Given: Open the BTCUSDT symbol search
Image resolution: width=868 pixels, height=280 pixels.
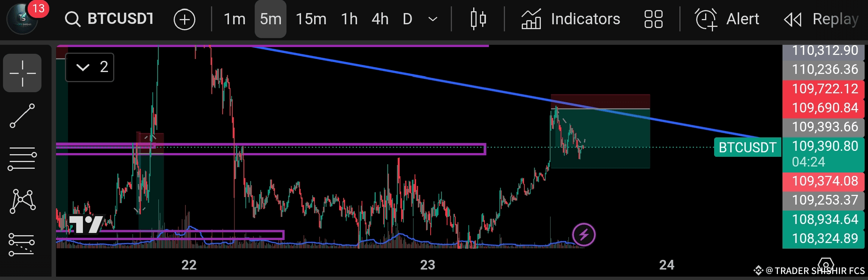Looking at the screenshot, I should coord(109,19).
